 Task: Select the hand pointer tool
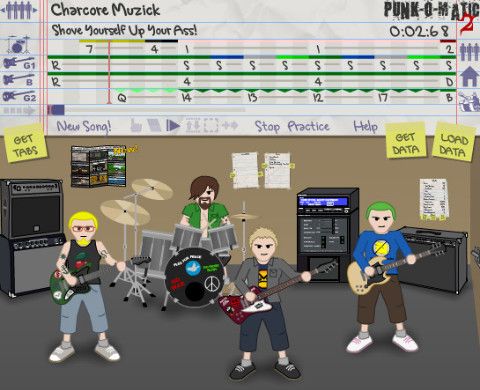(136, 126)
